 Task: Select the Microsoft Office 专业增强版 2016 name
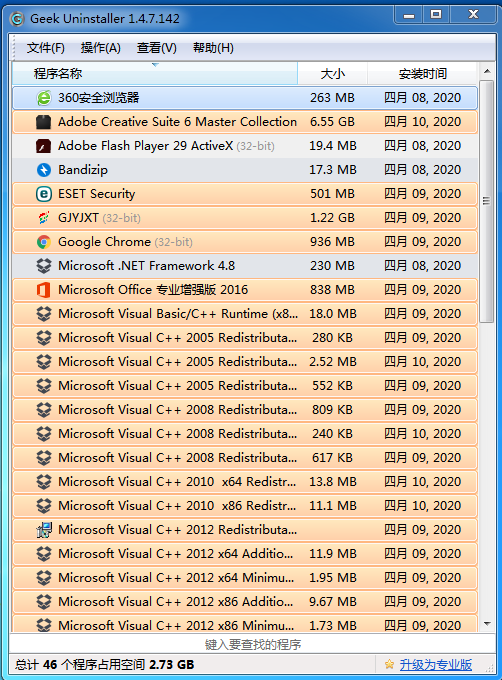coord(153,290)
